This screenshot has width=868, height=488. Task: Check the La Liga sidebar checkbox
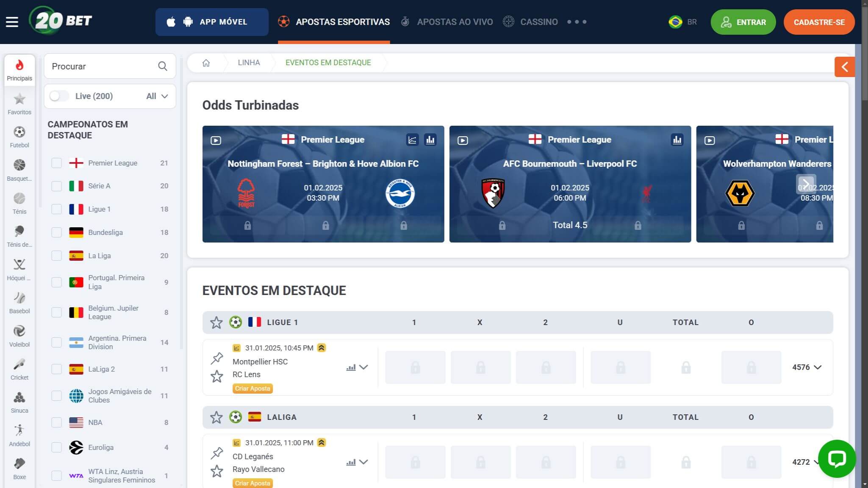click(x=56, y=256)
